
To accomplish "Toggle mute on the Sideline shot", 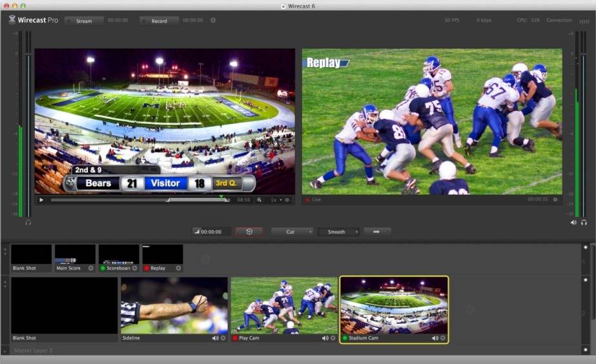I will click(215, 338).
